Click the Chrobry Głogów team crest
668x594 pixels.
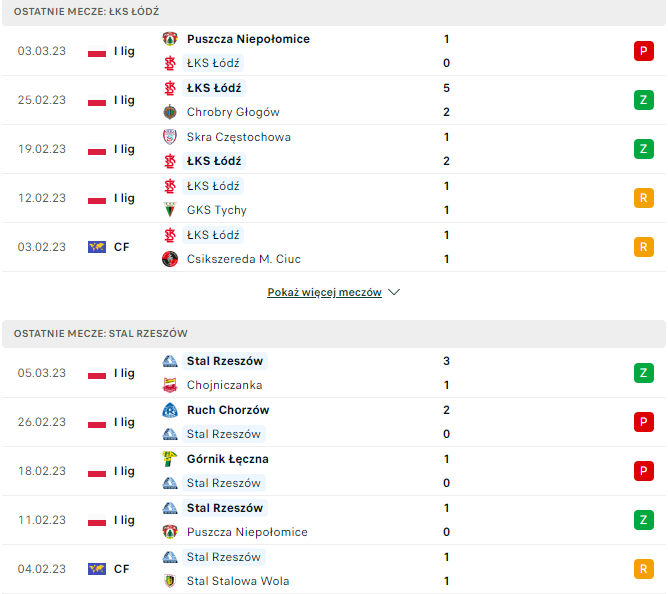pos(169,112)
